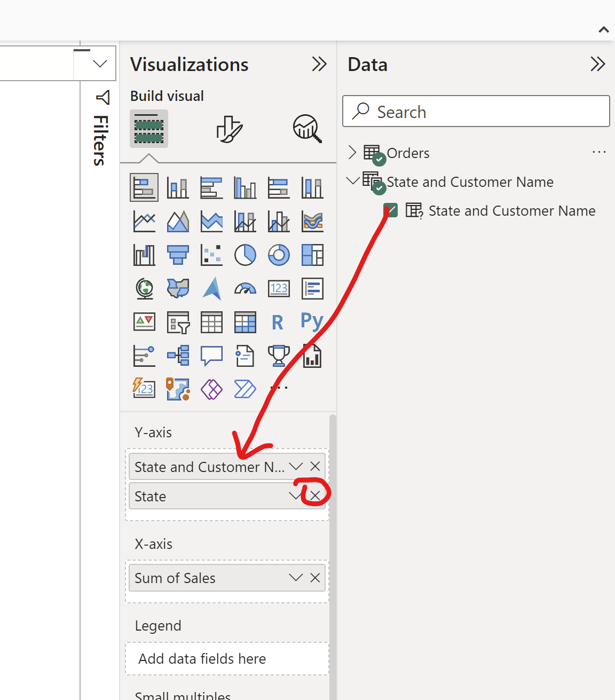Select the stacked bar chart visual

click(144, 188)
